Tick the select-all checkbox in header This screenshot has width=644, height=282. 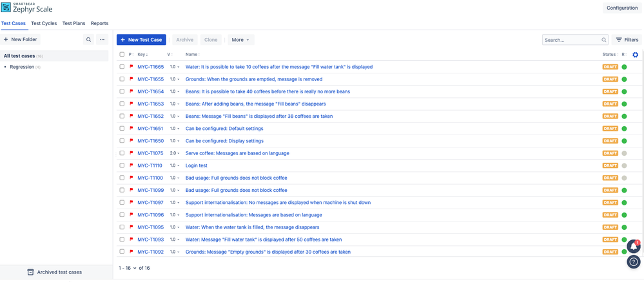pyautogui.click(x=122, y=55)
